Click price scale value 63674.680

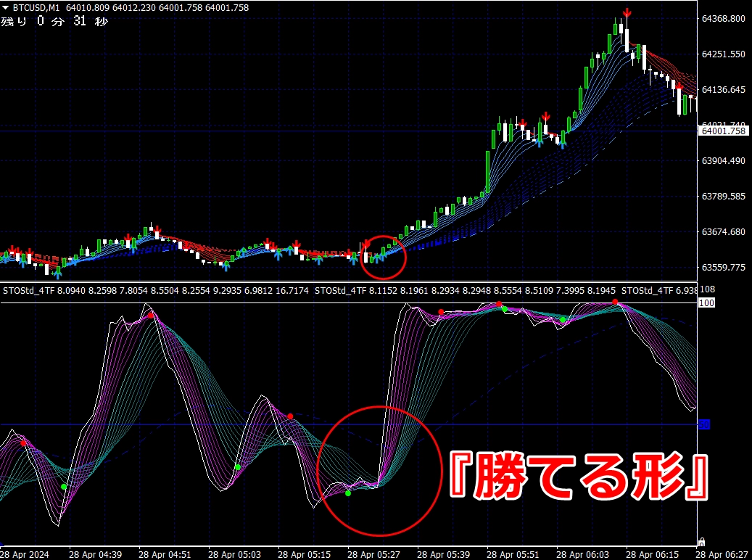(723, 232)
